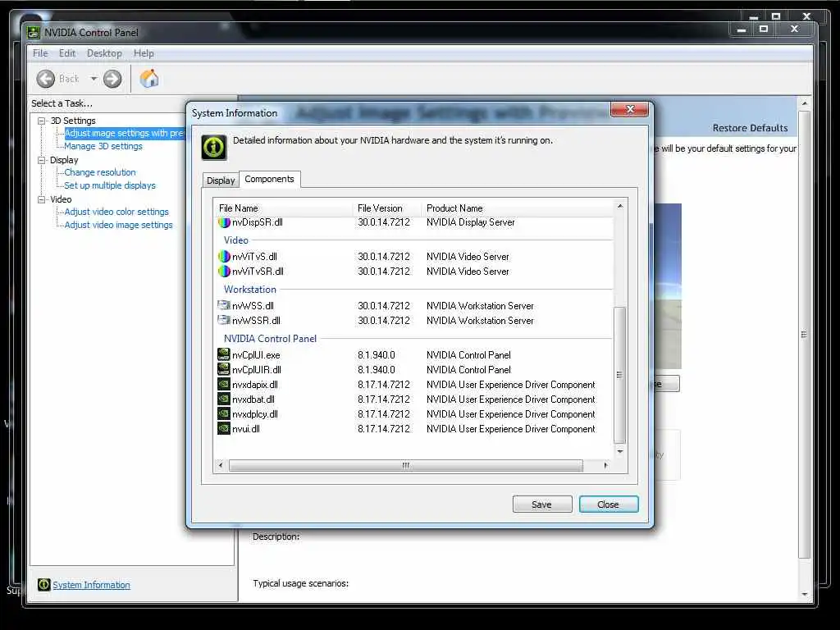Screen dimensions: 840x630
Task: Click the main window scroll down arrow
Action: coord(804,594)
